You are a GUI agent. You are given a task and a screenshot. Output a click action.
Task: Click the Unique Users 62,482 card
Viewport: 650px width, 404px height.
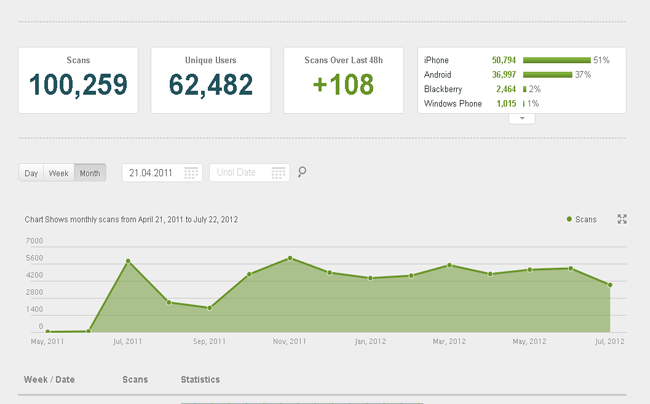coord(211,80)
